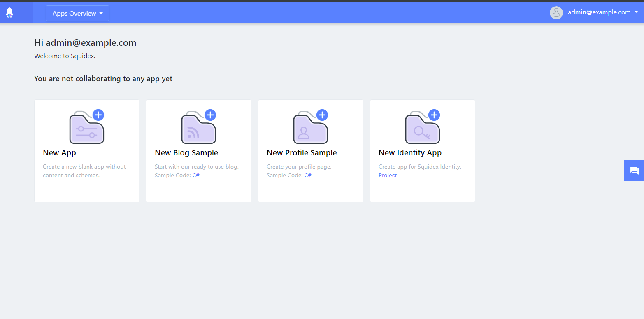Open the Apps Overview dropdown
This screenshot has height=319, width=644.
[77, 13]
